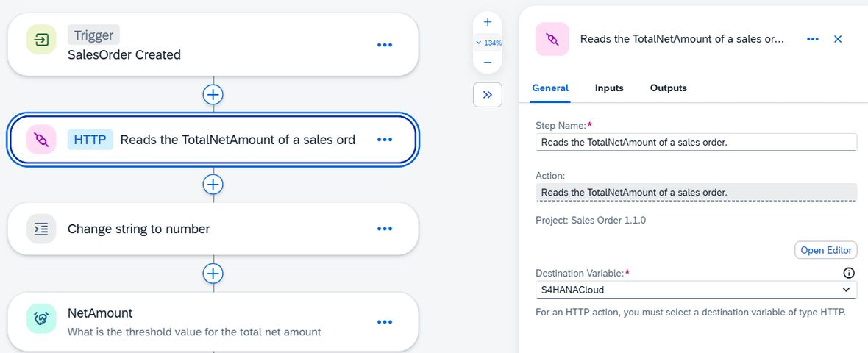Click the NetAmount threshold description text
The image size is (868, 353).
[x=194, y=332]
